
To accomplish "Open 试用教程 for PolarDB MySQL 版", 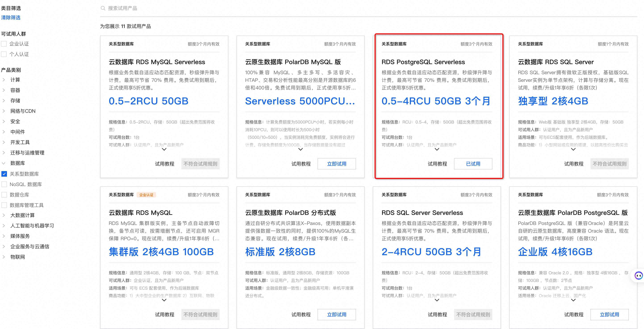I will (x=301, y=164).
